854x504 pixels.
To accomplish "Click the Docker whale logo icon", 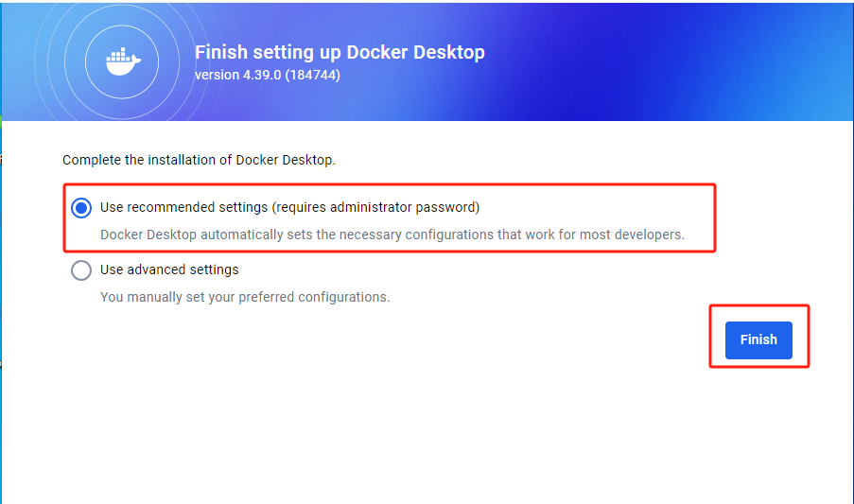I will pos(123,61).
